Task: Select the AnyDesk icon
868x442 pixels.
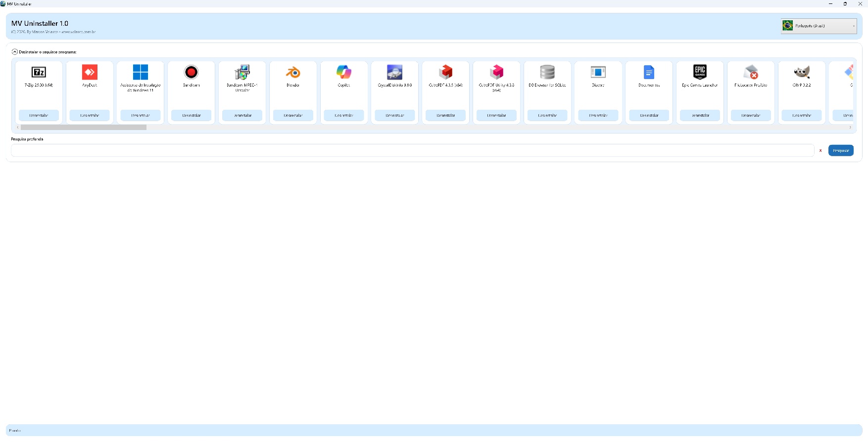Action: click(90, 72)
